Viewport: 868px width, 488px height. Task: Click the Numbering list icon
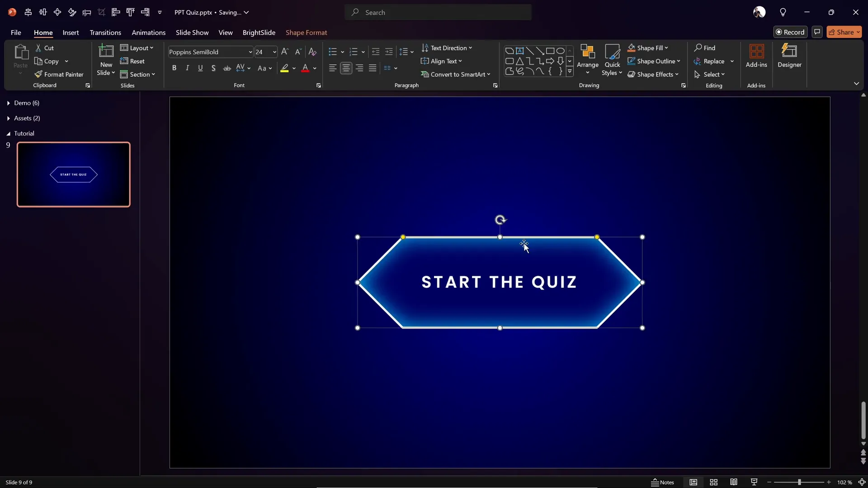pyautogui.click(x=354, y=52)
